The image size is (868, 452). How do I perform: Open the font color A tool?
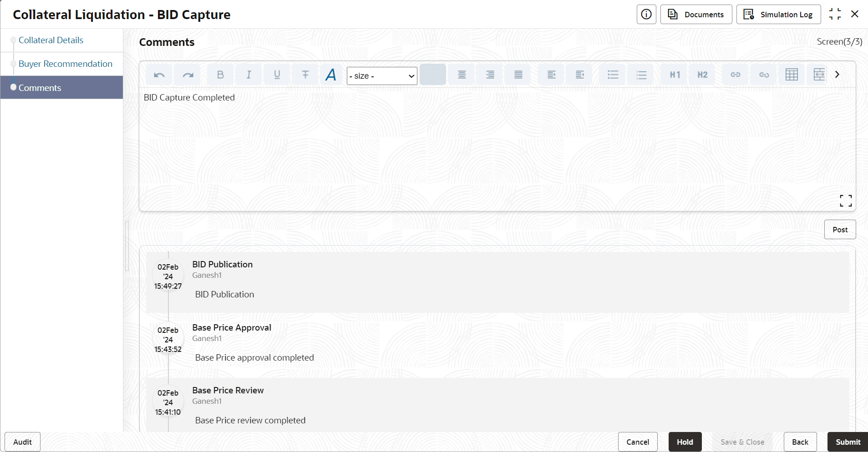331,75
